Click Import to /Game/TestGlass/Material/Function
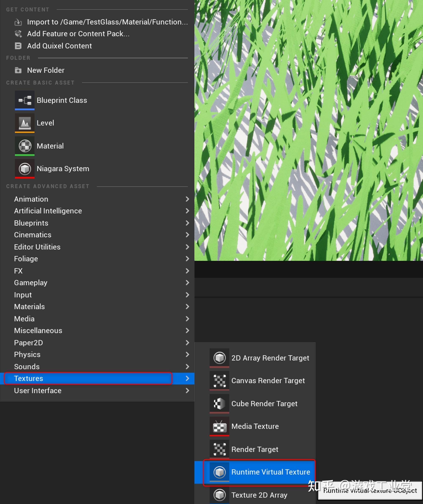 (108, 22)
